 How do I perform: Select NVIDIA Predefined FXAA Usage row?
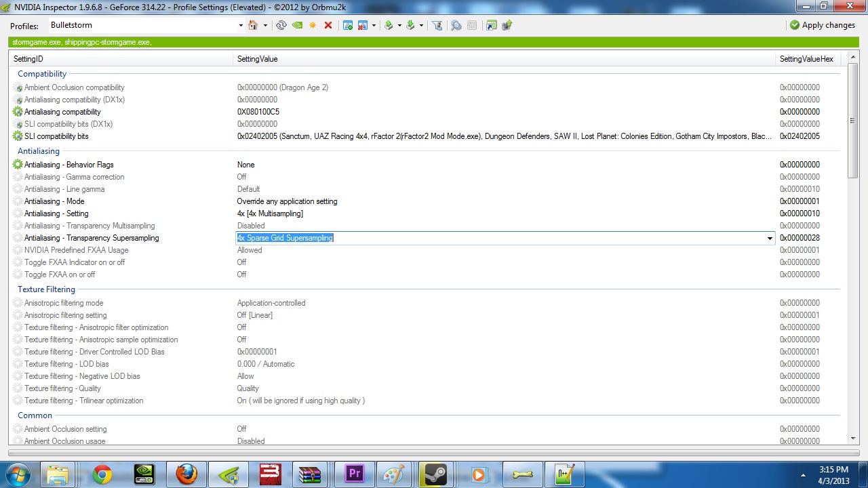pos(427,250)
